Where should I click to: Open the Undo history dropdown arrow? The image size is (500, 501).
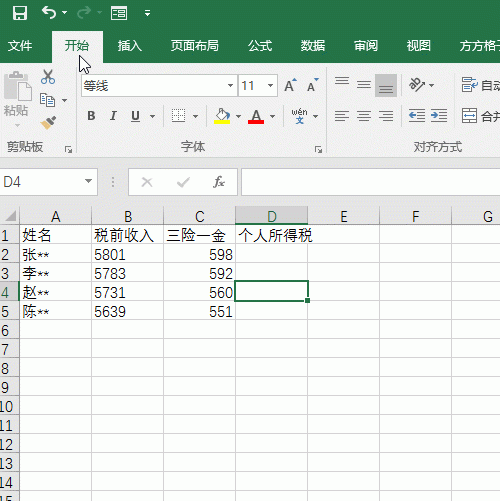(x=65, y=13)
